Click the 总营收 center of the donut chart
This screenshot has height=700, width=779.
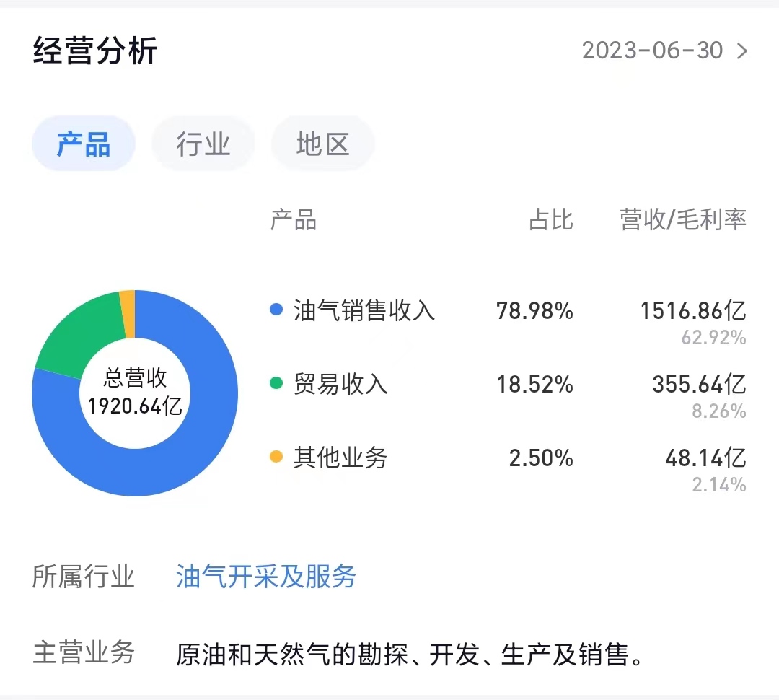[x=136, y=393]
